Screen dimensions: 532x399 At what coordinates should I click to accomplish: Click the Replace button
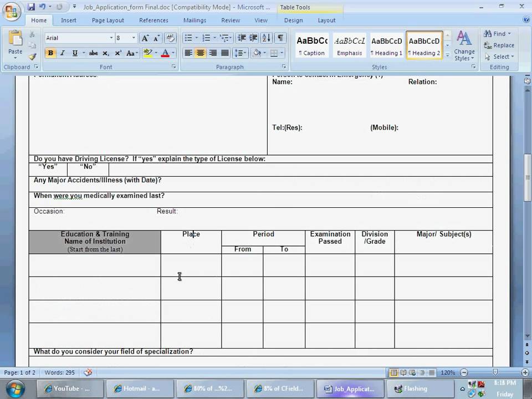[499, 45]
